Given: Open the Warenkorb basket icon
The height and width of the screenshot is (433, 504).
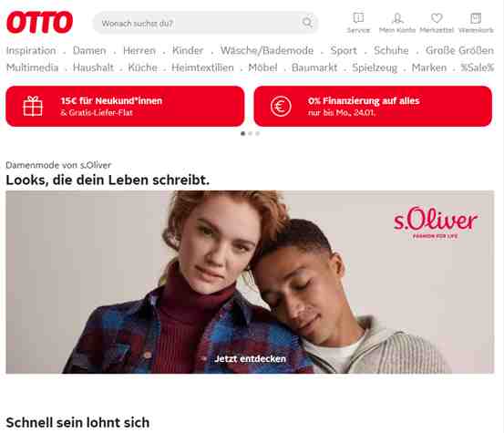Looking at the screenshot, I should (x=476, y=18).
